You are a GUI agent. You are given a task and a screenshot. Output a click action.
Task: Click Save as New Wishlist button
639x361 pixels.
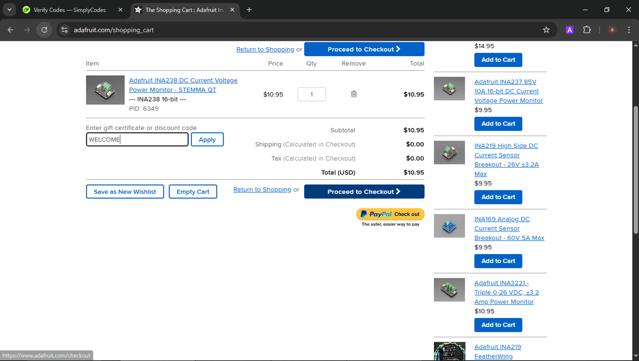pos(125,192)
